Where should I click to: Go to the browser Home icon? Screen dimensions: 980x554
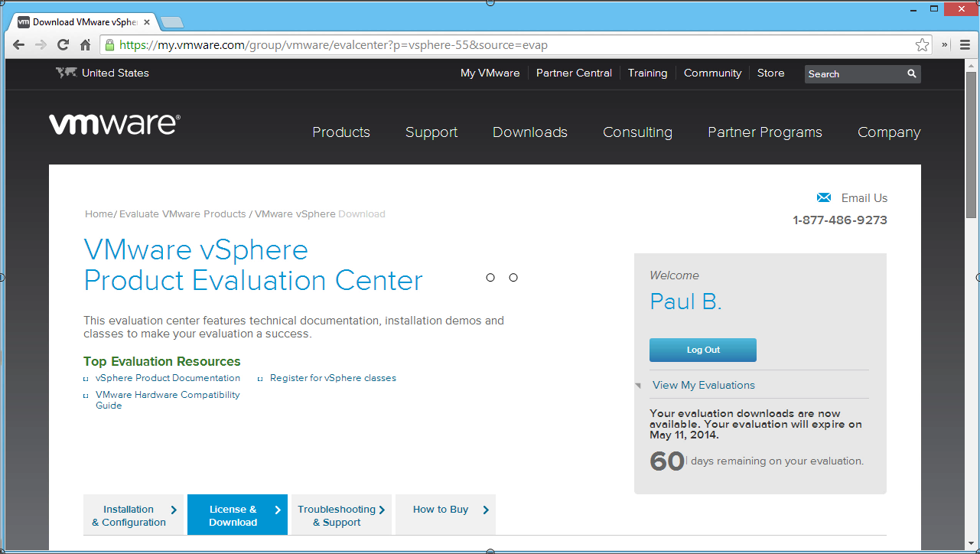pos(86,44)
